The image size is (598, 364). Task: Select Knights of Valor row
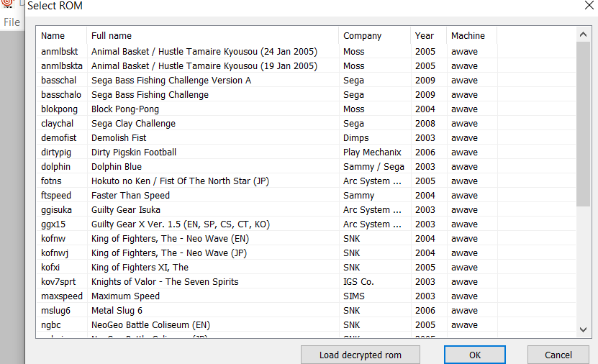[306, 282]
